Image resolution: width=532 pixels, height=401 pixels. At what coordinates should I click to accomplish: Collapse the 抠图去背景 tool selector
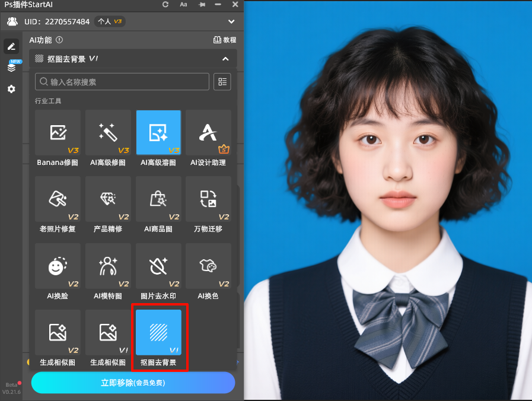click(225, 59)
